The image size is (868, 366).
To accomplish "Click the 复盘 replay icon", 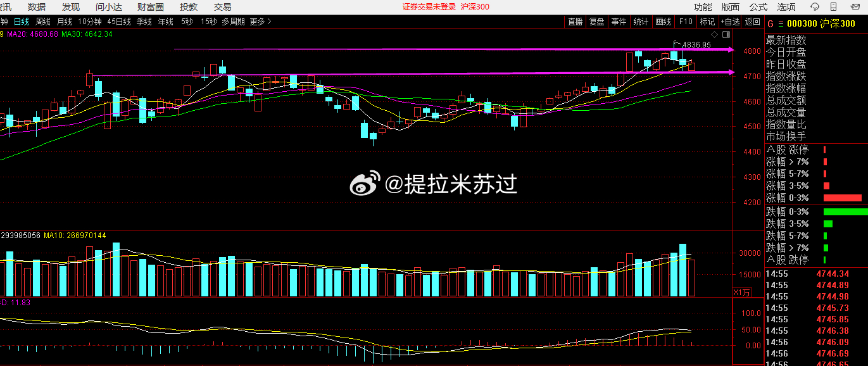I will pos(596,21).
